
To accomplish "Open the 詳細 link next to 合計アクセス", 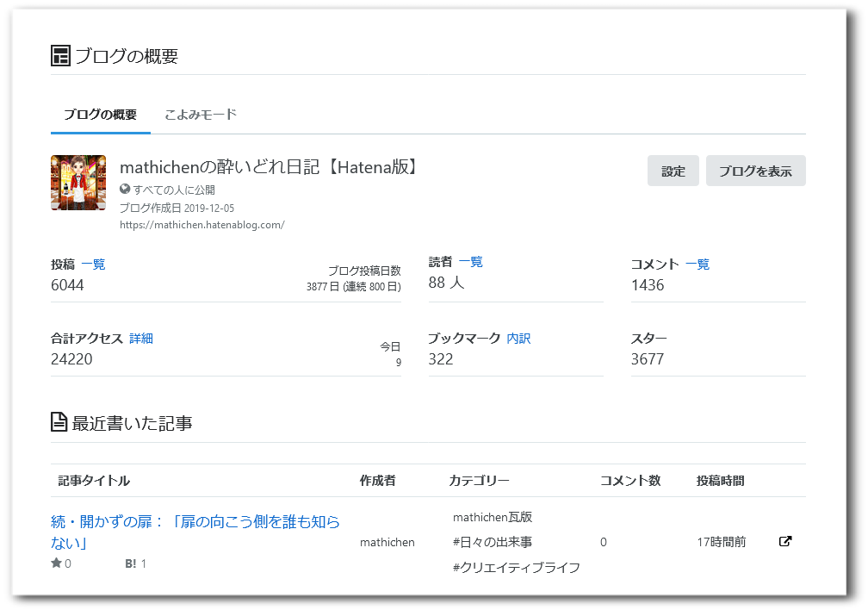I will [x=141, y=339].
